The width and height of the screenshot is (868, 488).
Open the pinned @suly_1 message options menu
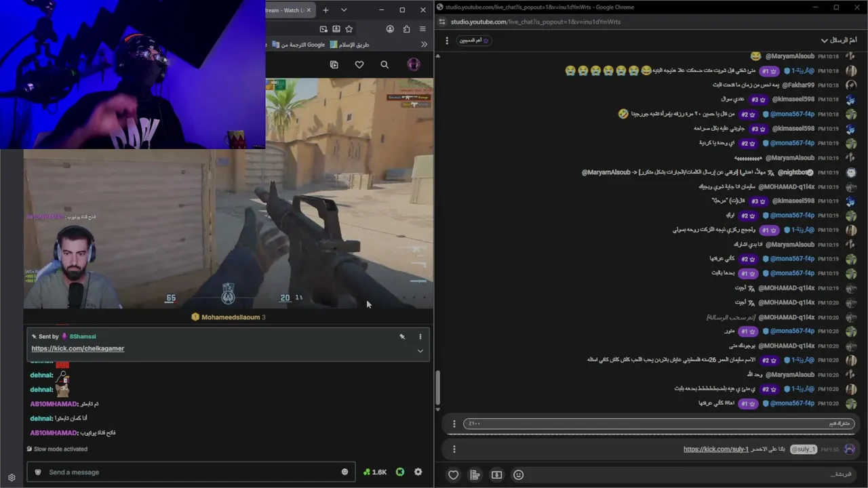coord(454,449)
